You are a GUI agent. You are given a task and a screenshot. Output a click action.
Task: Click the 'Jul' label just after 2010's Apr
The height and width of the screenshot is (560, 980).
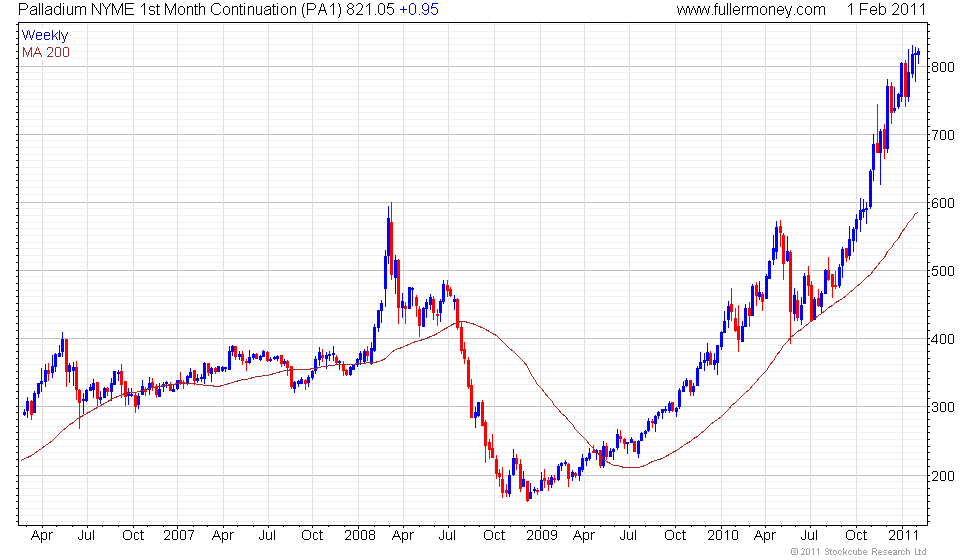click(x=809, y=536)
